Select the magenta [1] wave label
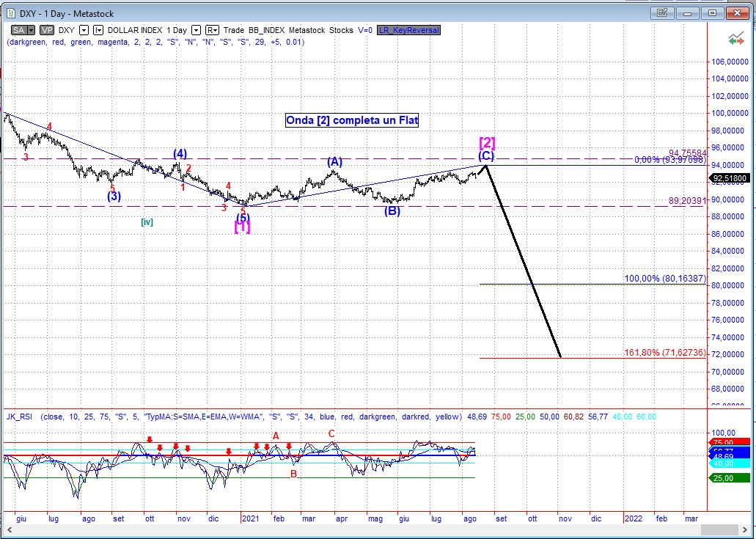Viewport: 756px width, 539px height. tap(242, 227)
